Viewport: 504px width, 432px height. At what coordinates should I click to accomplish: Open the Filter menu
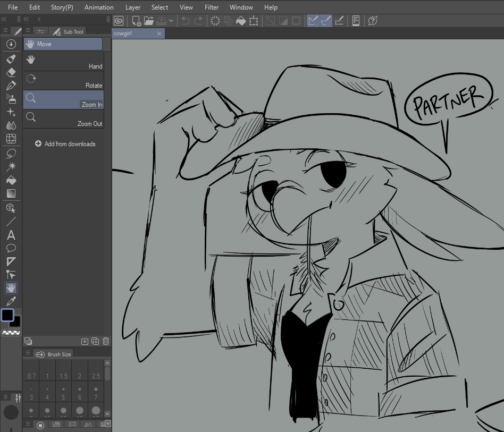click(212, 7)
